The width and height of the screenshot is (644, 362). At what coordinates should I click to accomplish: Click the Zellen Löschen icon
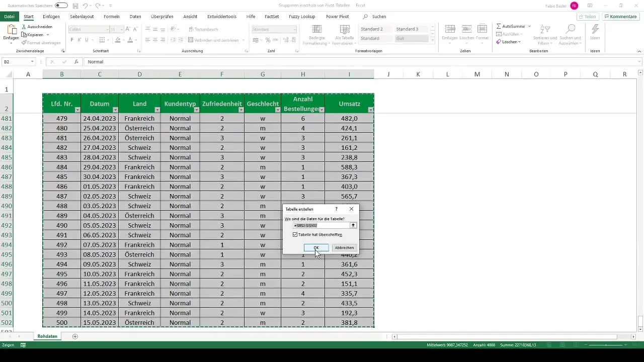pos(466,29)
